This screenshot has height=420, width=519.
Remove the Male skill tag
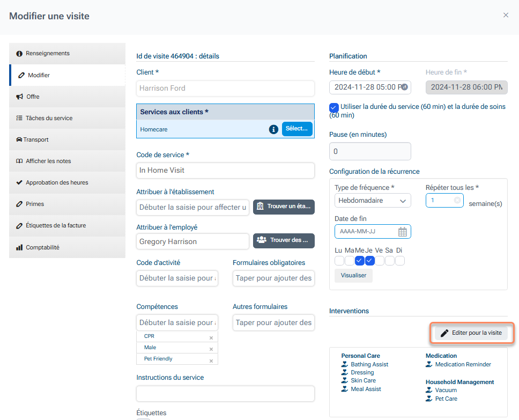pos(211,349)
